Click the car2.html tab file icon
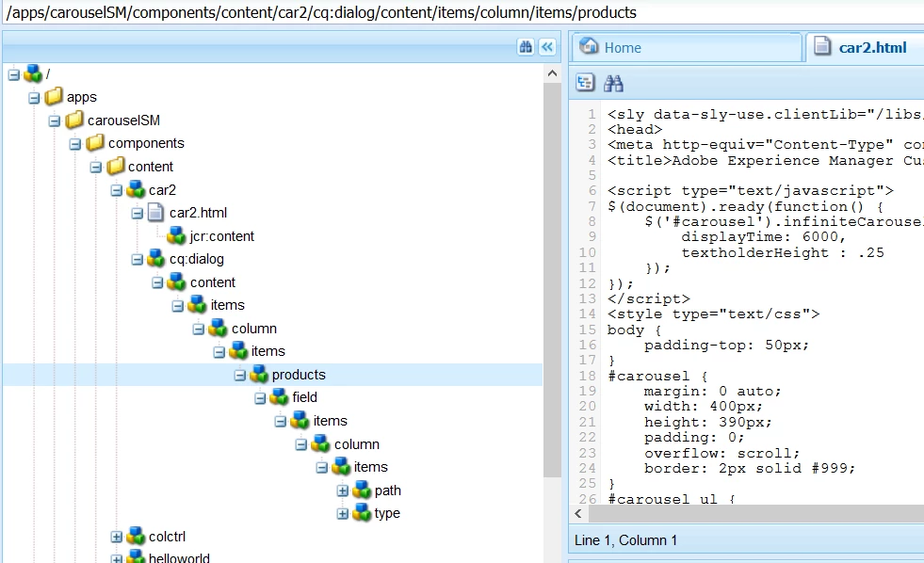Viewport: 924px width, 563px height. (x=822, y=46)
